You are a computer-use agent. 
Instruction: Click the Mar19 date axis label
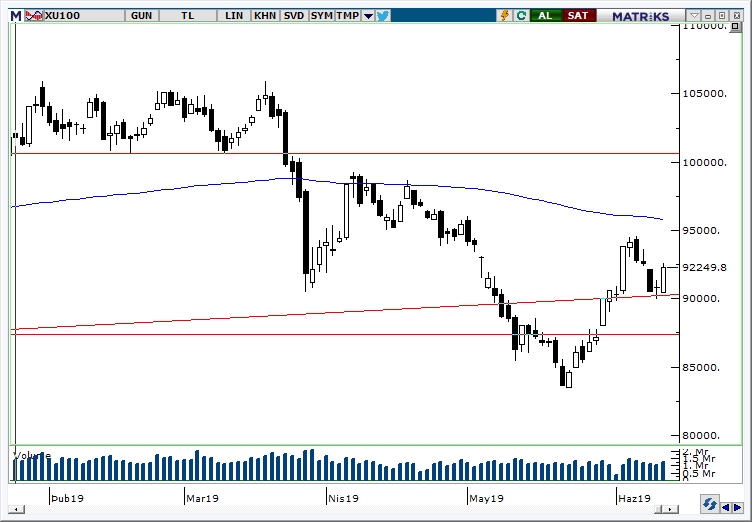point(202,499)
